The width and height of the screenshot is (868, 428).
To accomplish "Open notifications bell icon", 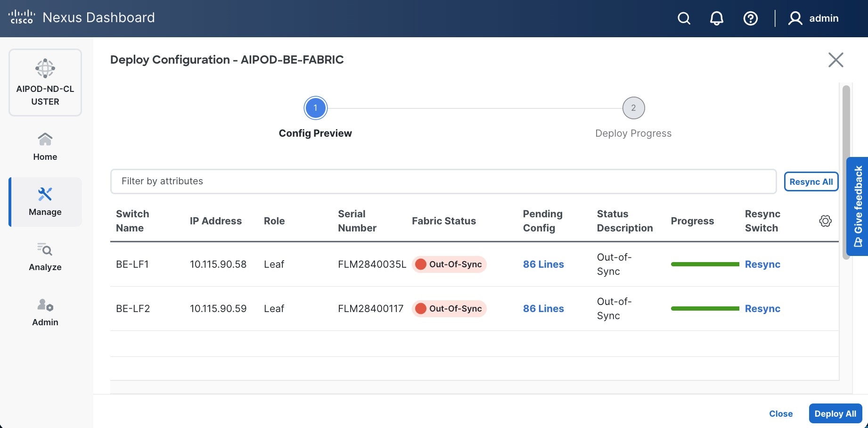I will pyautogui.click(x=716, y=18).
